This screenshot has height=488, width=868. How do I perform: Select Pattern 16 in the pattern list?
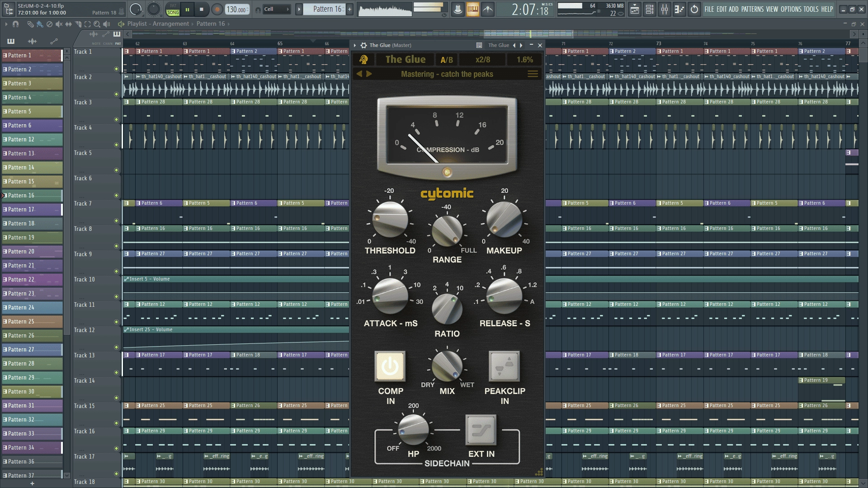tap(32, 195)
